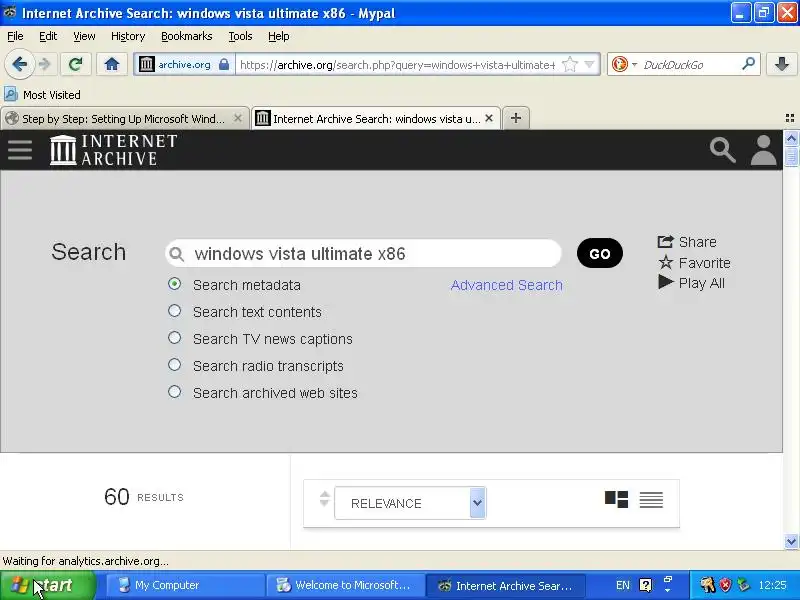The height and width of the screenshot is (600, 800).
Task: Click the language bar options arrow
Action: click(667, 591)
